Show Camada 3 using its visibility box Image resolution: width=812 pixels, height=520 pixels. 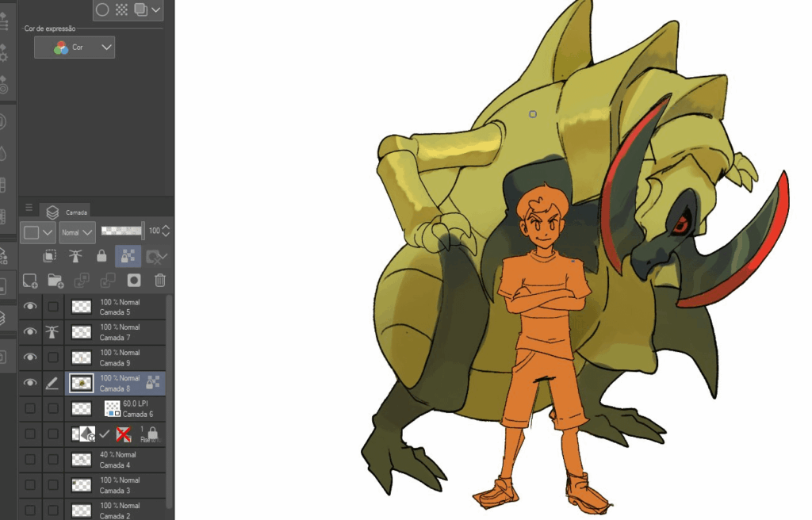30,485
